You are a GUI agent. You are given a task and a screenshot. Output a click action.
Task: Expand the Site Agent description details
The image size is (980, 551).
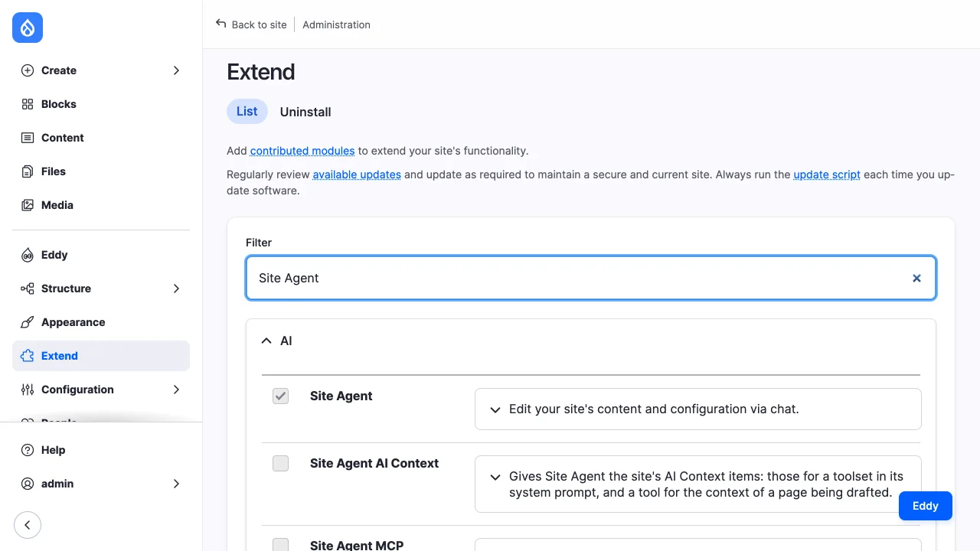495,409
